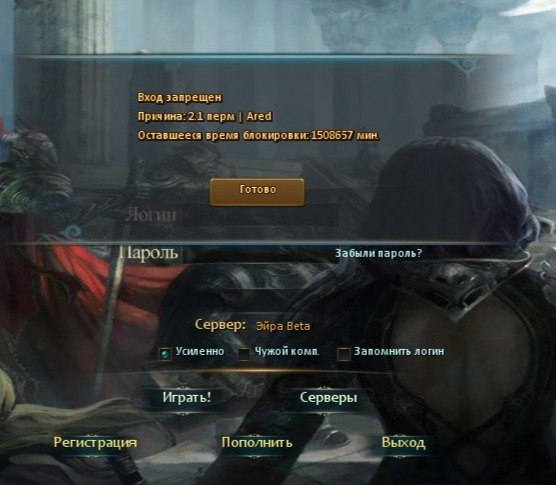Click the remaining block time 1508657 мин. line

(x=258, y=135)
